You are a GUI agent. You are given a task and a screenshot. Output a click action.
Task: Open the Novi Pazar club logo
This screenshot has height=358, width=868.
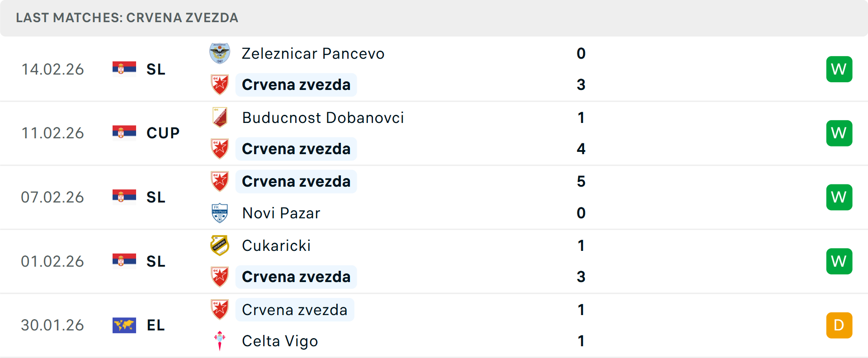[220, 212]
